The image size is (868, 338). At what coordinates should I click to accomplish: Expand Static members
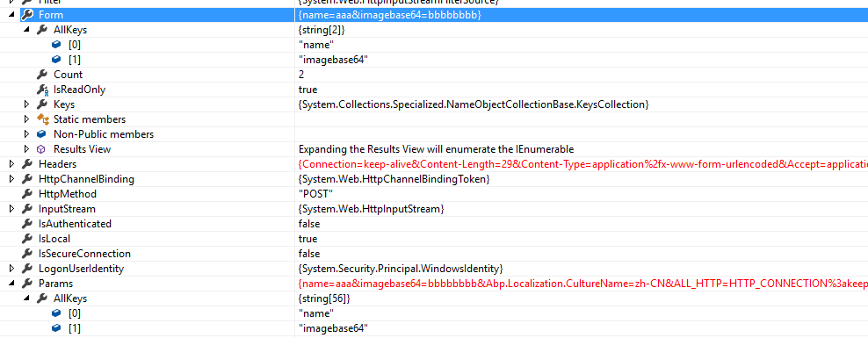(26, 119)
